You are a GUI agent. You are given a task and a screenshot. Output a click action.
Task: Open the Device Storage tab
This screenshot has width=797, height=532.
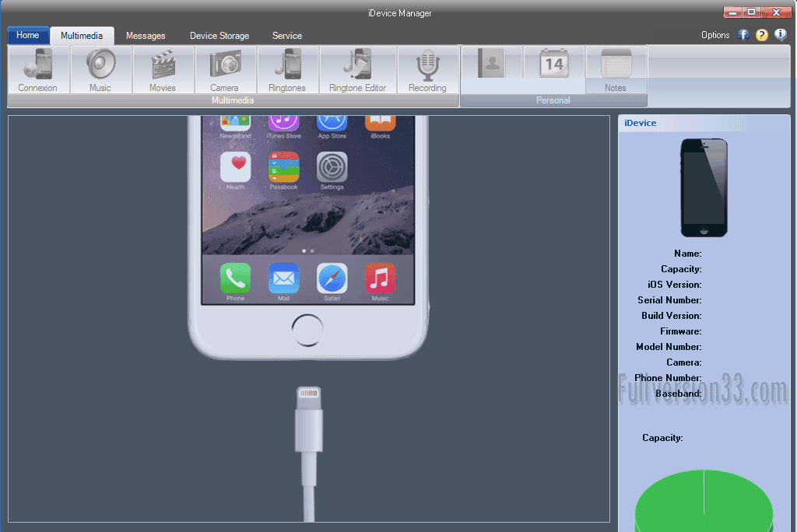click(x=219, y=36)
